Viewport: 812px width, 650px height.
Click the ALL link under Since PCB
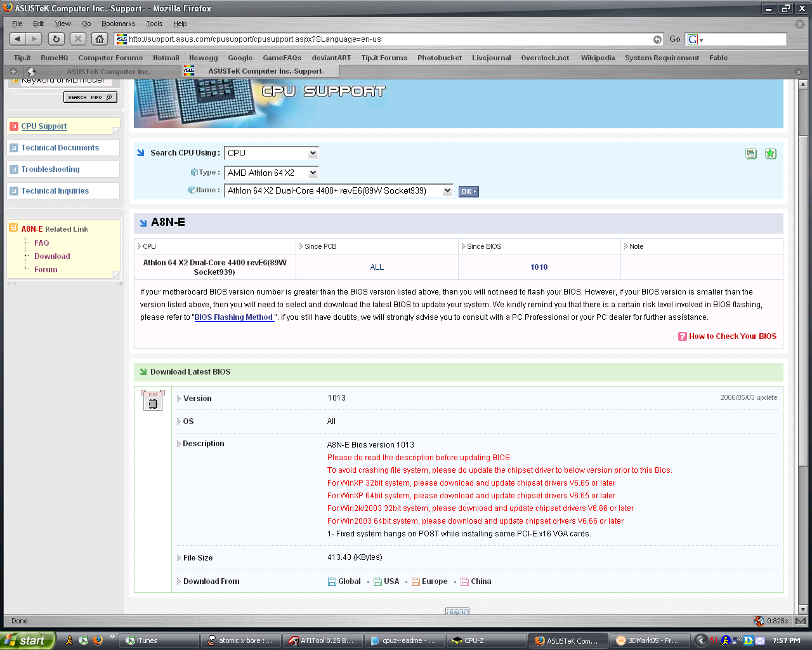coord(377,267)
